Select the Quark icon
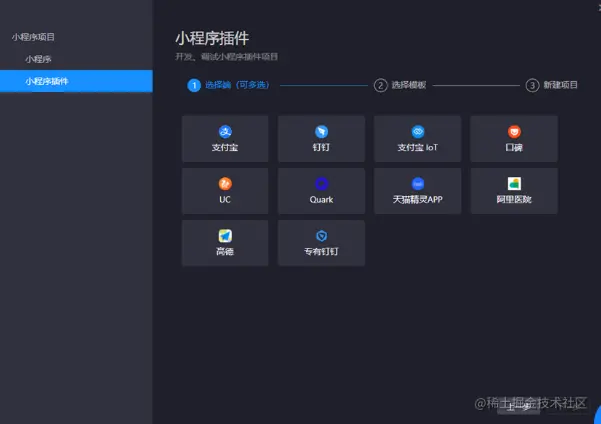Image resolution: width=601 pixels, height=424 pixels. (321, 184)
